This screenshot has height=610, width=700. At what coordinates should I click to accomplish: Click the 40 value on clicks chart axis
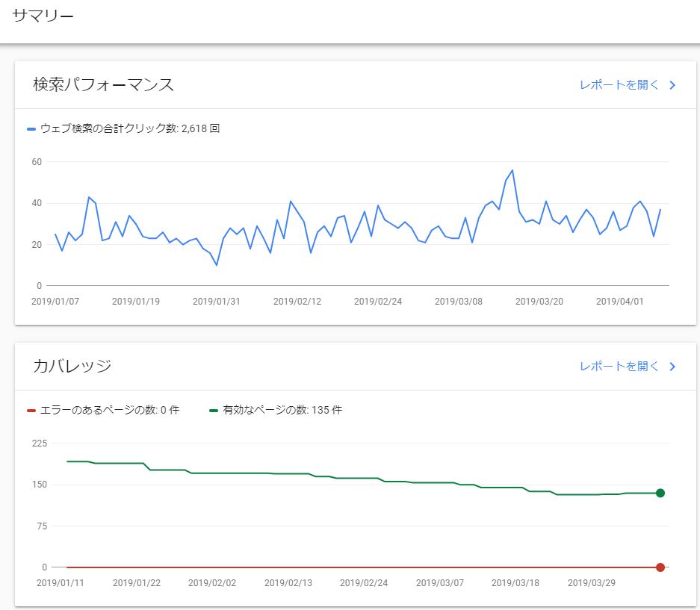[37, 203]
